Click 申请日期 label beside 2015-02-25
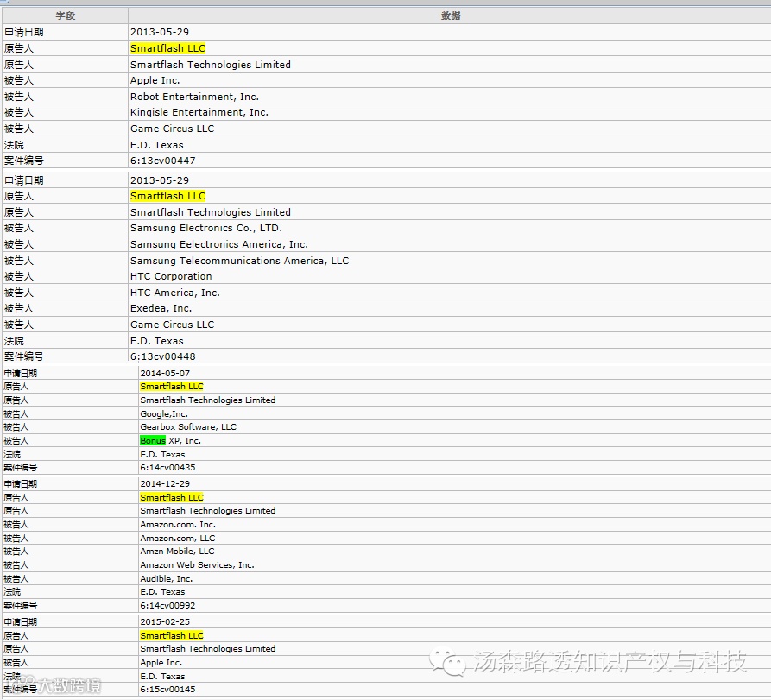This screenshot has height=700, width=771. [x=20, y=621]
